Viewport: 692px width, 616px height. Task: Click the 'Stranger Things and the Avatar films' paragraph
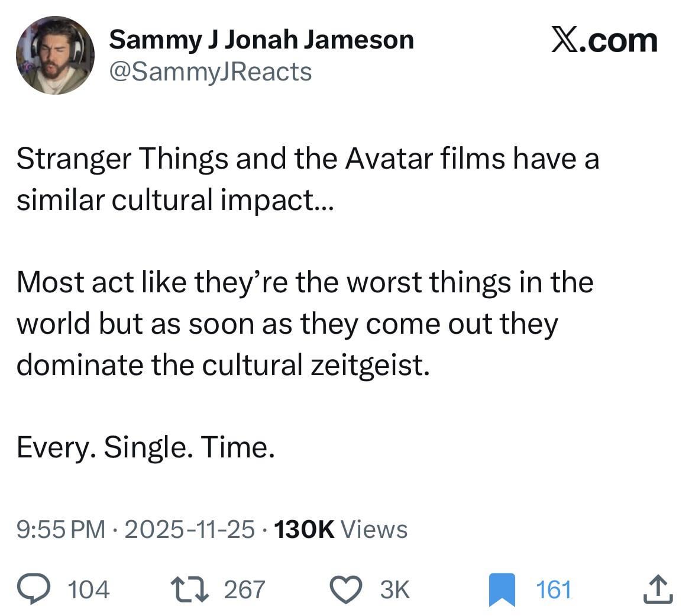click(308, 179)
